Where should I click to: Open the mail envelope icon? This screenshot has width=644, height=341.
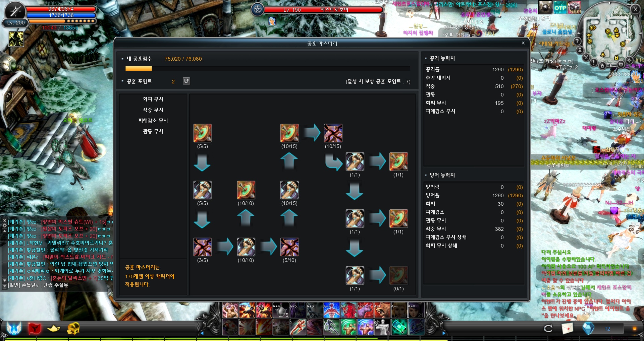point(567,328)
